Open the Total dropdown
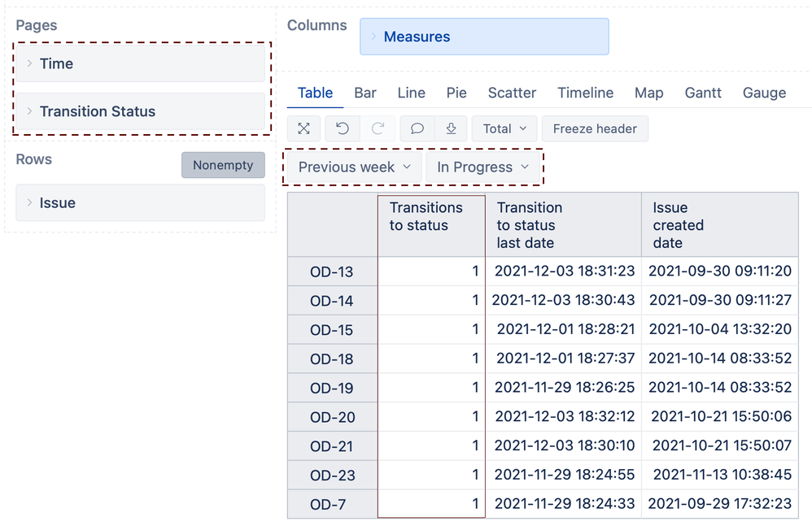Screen dimensions: 812x530 coord(504,128)
